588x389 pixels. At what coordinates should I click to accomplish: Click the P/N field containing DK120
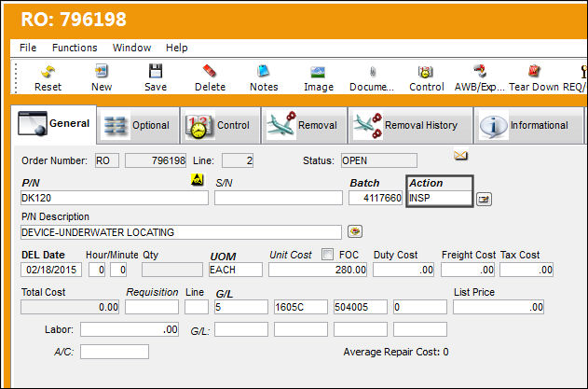click(x=115, y=198)
